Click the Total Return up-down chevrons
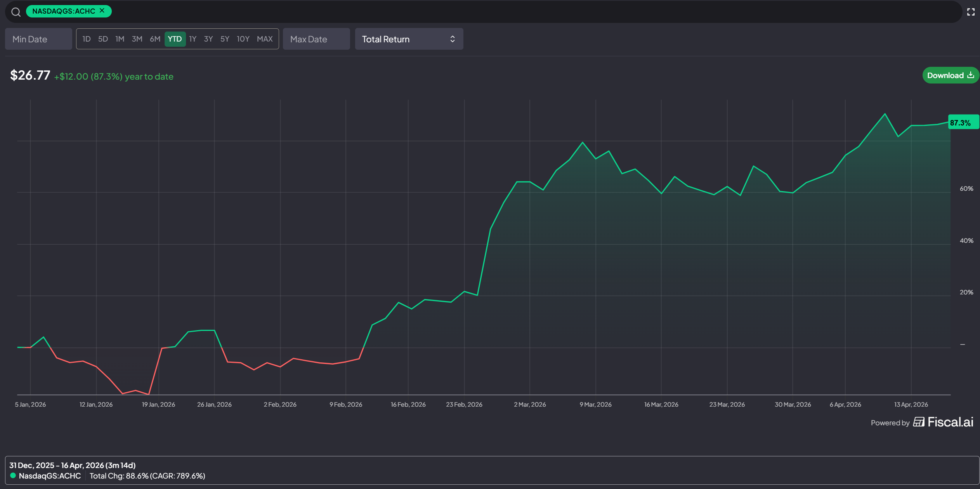 (x=452, y=39)
